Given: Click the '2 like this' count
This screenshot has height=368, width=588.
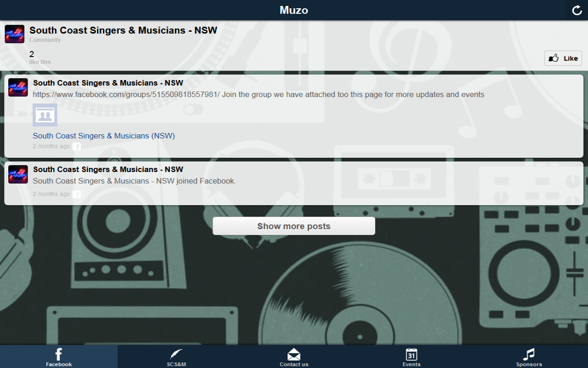Looking at the screenshot, I should (40, 57).
